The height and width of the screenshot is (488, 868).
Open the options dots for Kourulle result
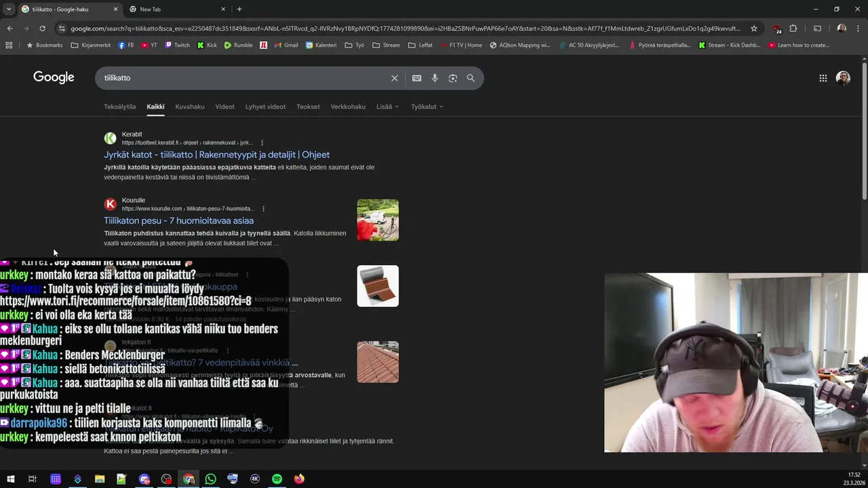(263, 209)
